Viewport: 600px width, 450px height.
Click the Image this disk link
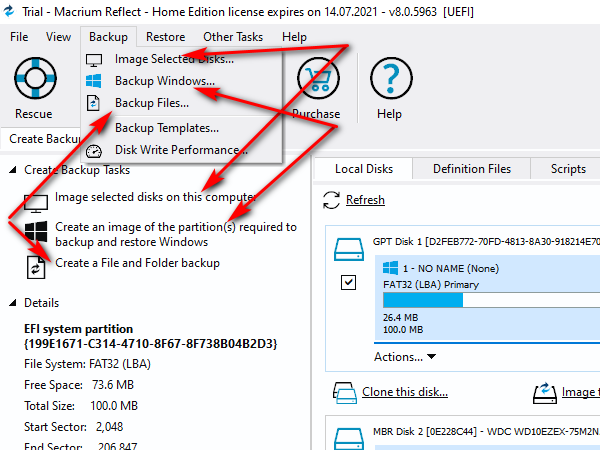click(580, 392)
